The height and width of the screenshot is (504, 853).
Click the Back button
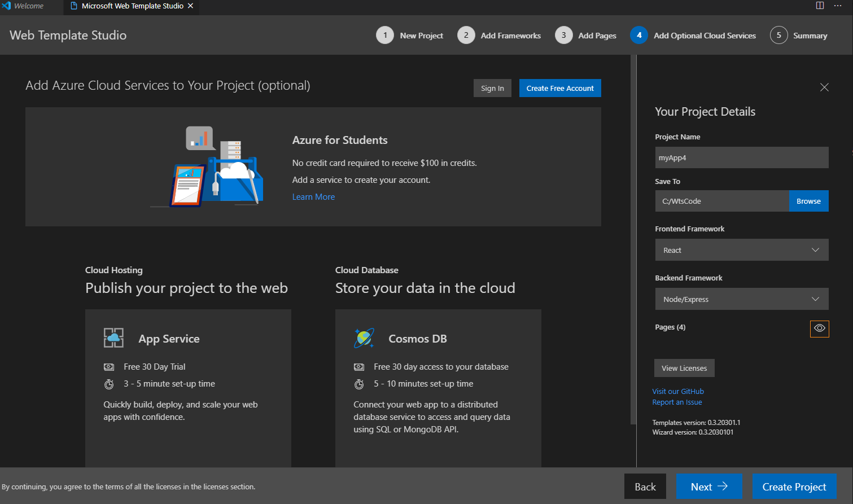[645, 487]
